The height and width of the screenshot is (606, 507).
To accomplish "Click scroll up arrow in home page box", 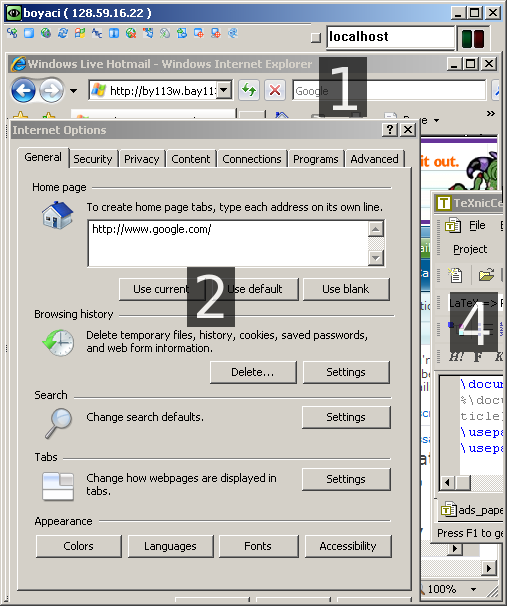I will [x=376, y=229].
